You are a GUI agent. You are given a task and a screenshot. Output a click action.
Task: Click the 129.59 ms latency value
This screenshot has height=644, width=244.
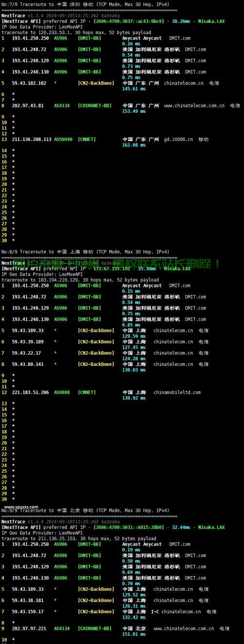click(x=134, y=336)
